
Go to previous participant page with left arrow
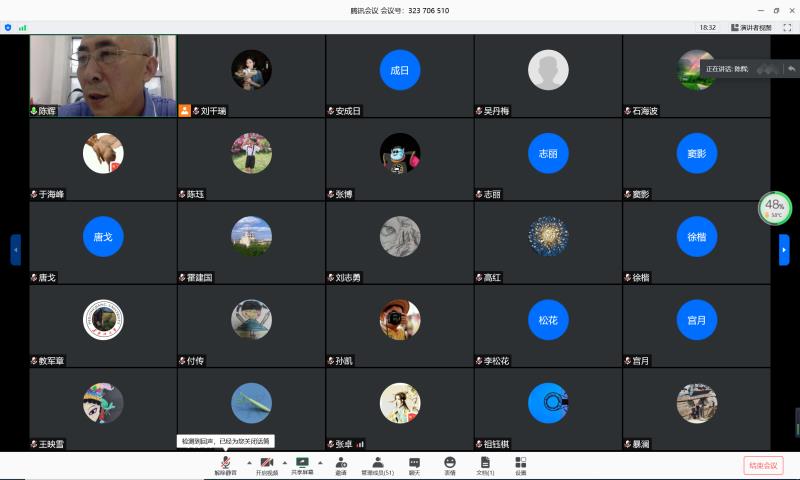(16, 249)
